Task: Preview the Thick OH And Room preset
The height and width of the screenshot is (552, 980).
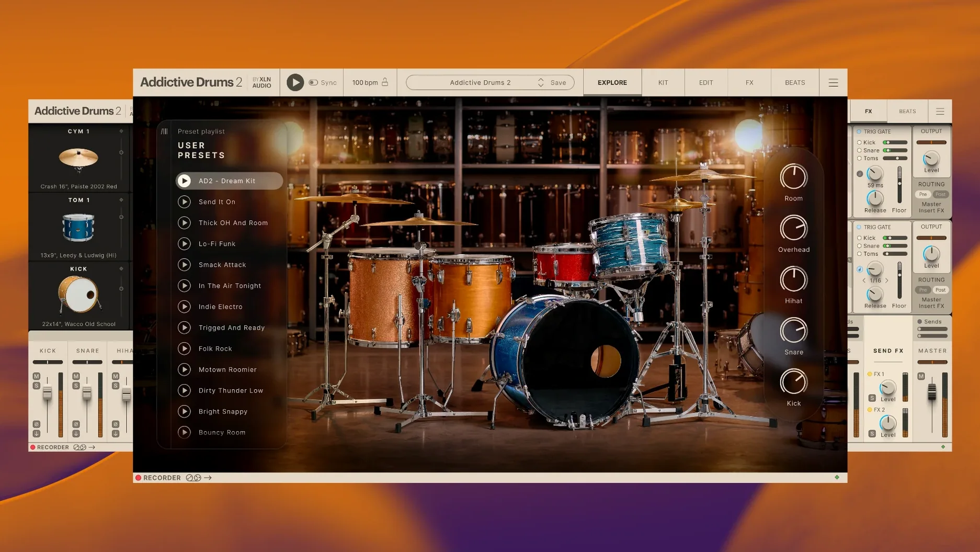Action: [x=184, y=223]
